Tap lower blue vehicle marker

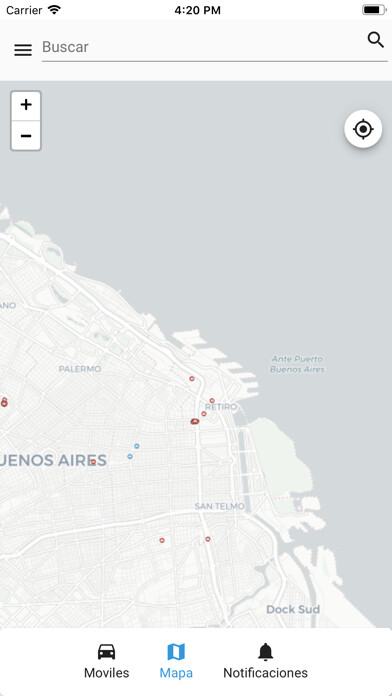[130, 456]
